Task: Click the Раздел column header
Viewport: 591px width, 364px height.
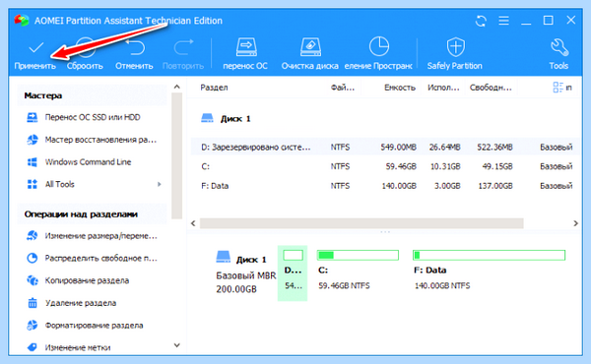Action: click(214, 88)
